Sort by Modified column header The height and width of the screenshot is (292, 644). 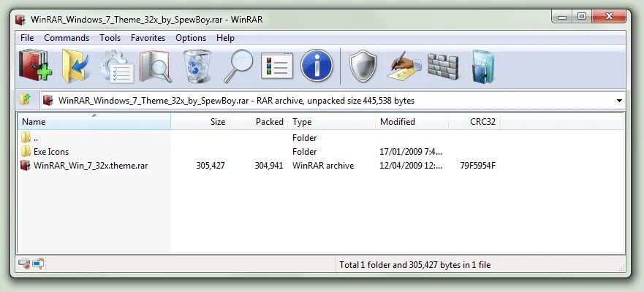[412, 121]
